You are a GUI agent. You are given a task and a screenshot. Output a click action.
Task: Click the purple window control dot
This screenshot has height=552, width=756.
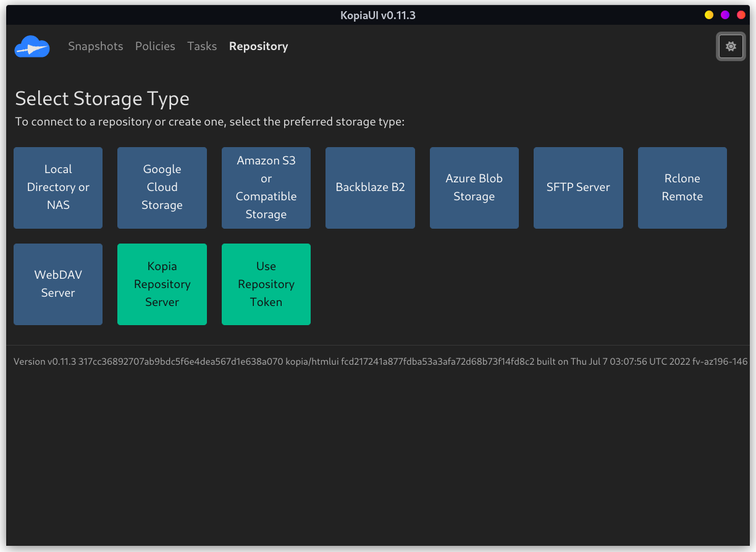point(725,15)
